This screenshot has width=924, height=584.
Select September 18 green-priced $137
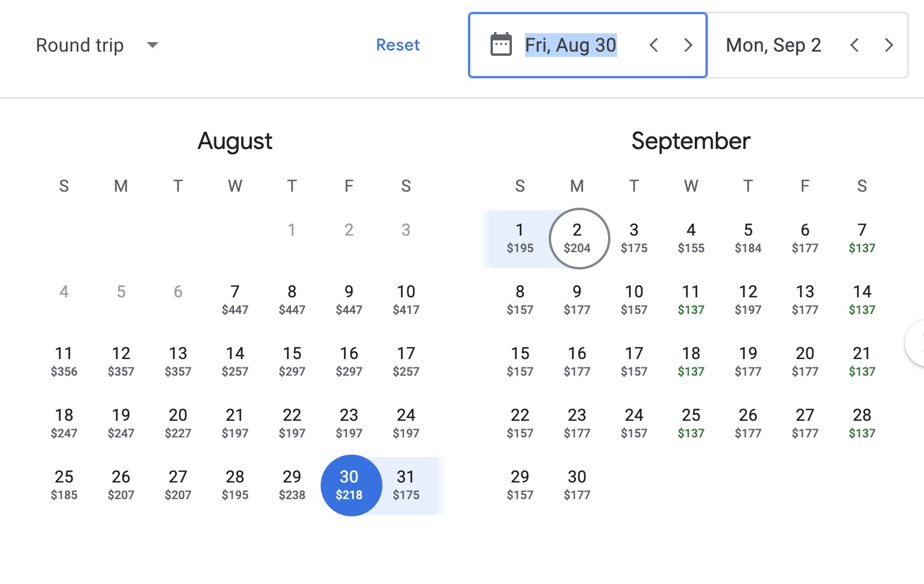[691, 361]
